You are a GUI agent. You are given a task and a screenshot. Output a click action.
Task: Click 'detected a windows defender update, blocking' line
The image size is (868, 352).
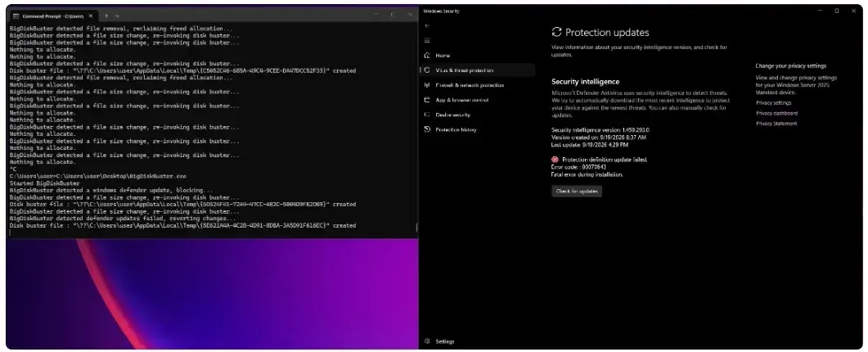[111, 191]
